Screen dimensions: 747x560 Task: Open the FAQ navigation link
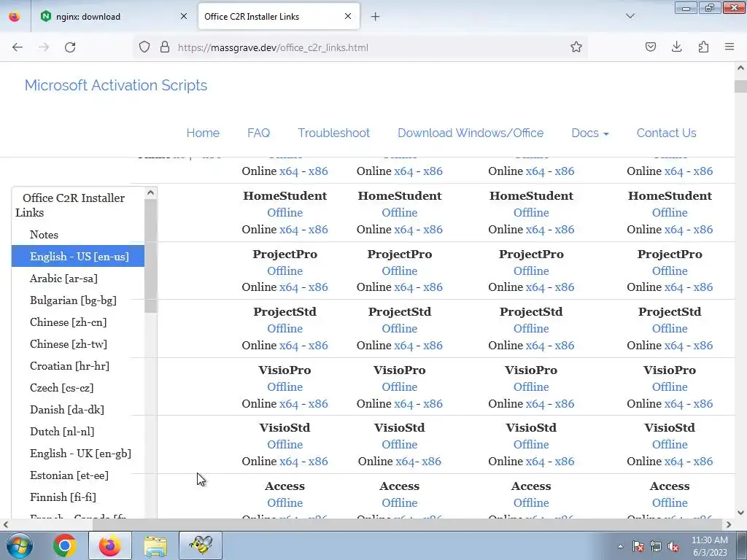(x=259, y=133)
